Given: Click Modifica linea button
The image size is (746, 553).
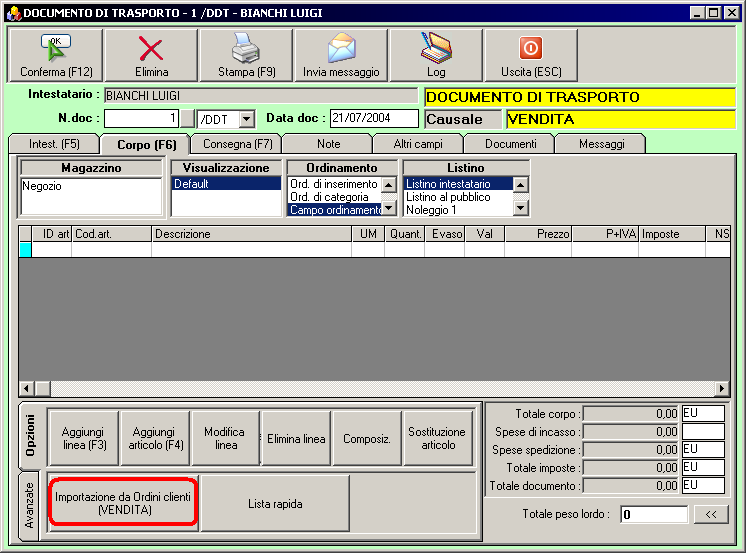Looking at the screenshot, I should 226,438.
